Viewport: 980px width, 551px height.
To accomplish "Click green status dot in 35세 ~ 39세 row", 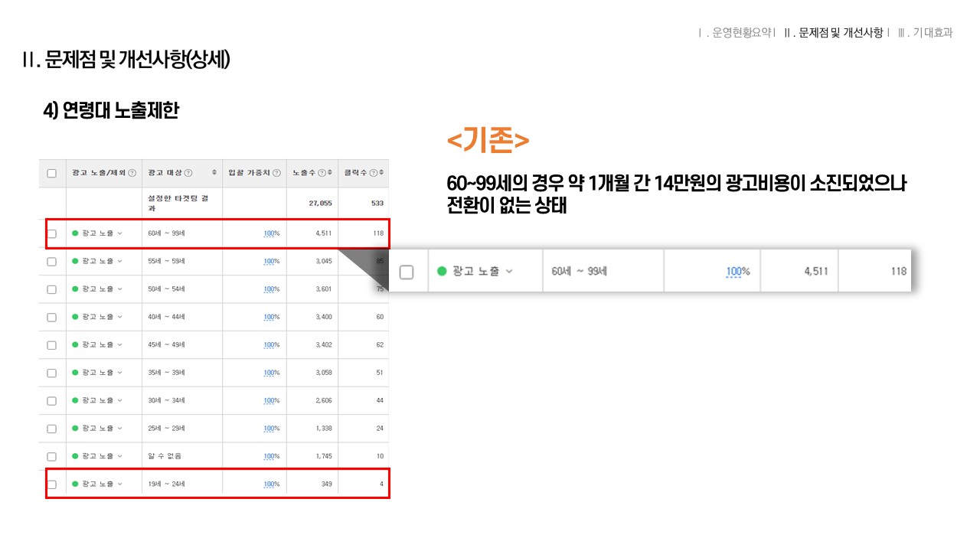I will point(75,373).
